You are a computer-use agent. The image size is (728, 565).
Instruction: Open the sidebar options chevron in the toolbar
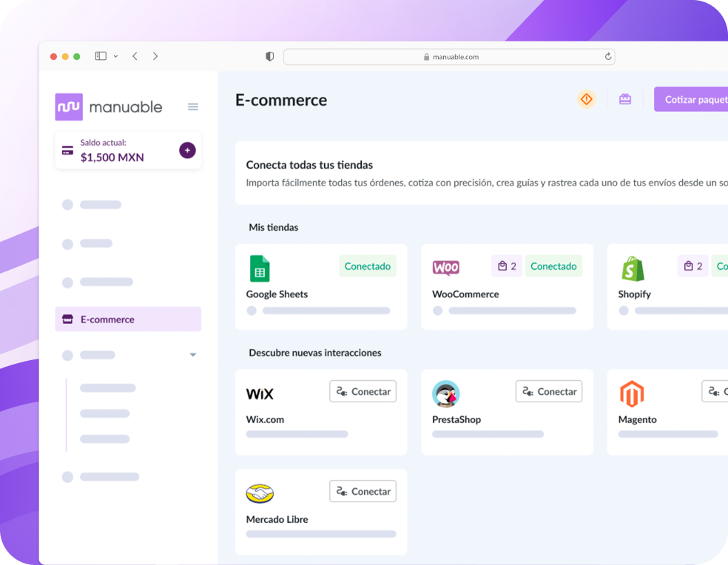point(115,56)
